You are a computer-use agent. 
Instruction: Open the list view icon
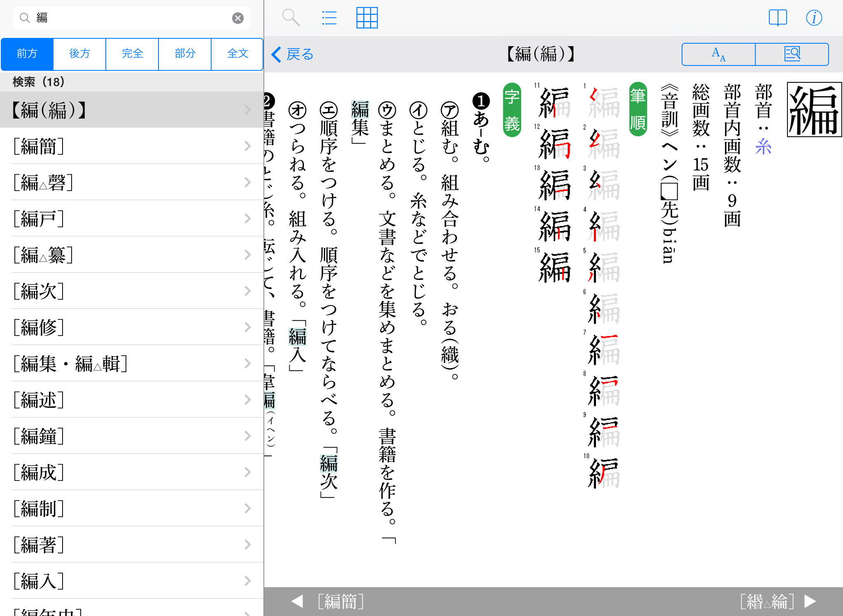point(329,18)
